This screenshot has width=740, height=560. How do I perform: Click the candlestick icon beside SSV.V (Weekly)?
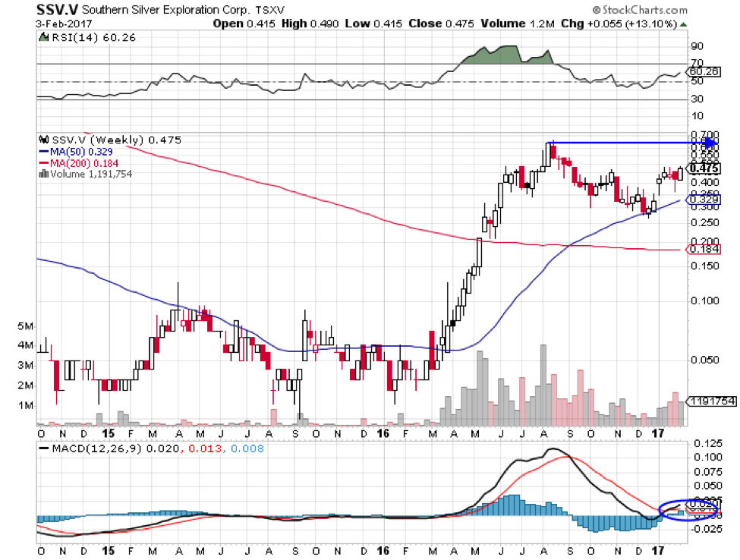pos(44,140)
